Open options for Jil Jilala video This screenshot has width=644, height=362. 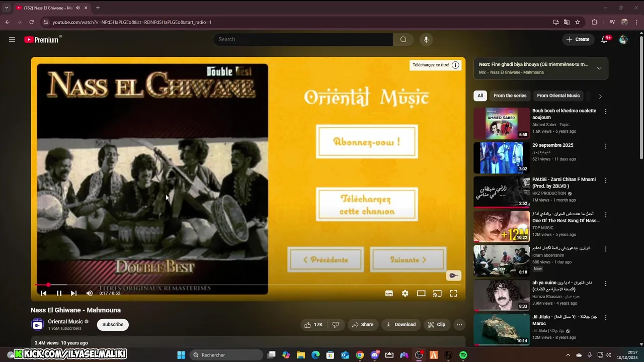click(606, 318)
